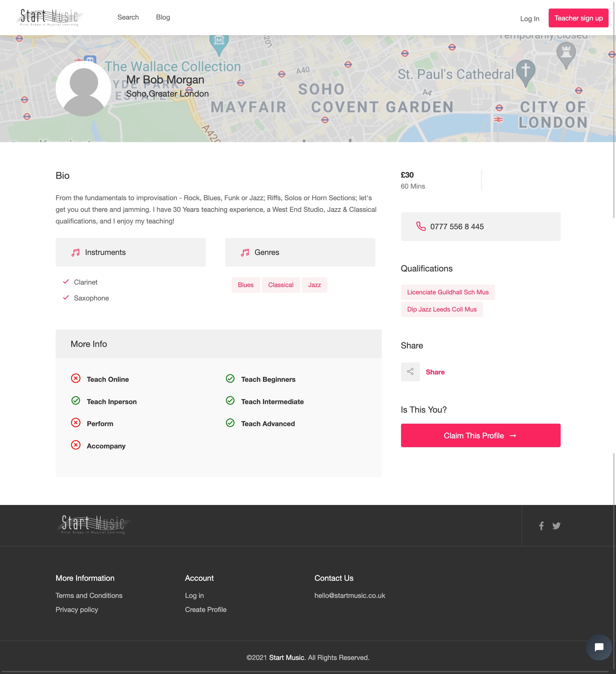The image size is (616, 674).
Task: Click the red cross icon for Accompany
Action: [x=76, y=445]
